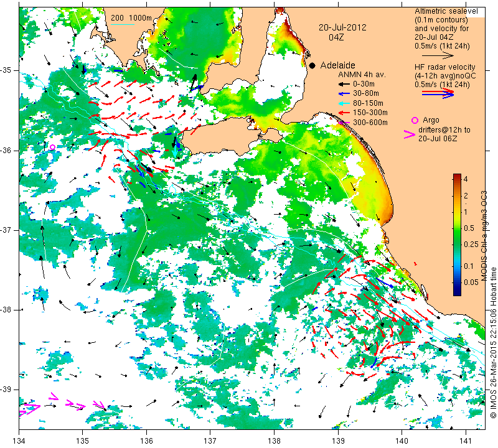The height and width of the screenshot is (448, 498).
Task: Click the 'Argo' legend label
Action: (431, 120)
